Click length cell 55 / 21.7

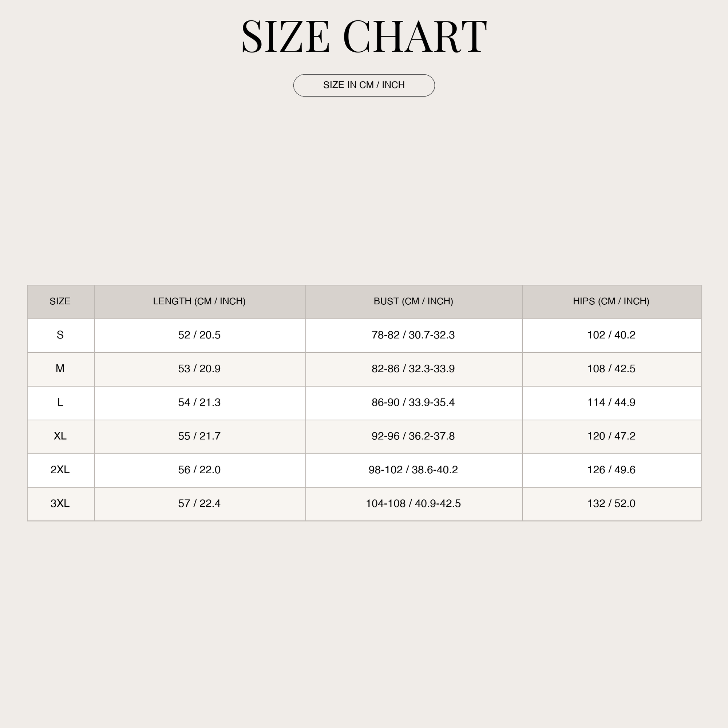point(199,436)
